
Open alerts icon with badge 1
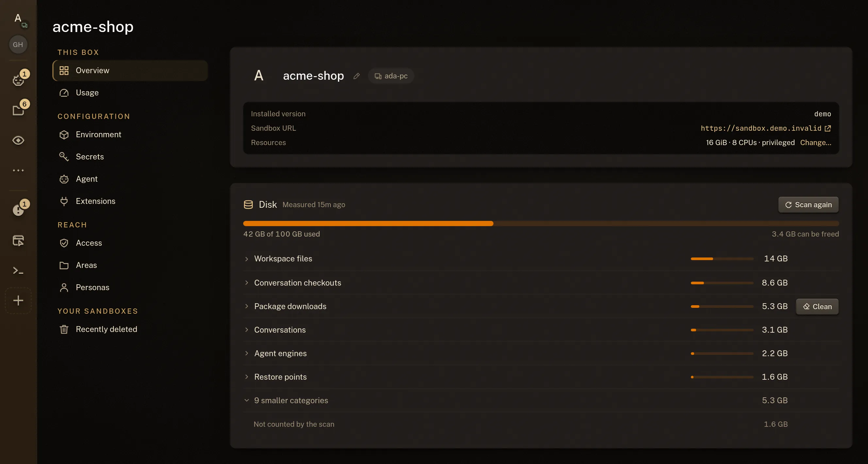[x=18, y=210]
